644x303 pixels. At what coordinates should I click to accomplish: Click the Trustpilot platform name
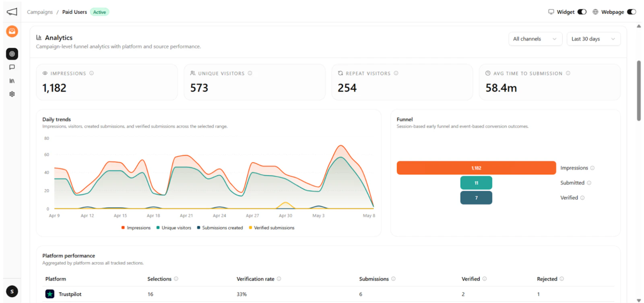click(x=70, y=294)
